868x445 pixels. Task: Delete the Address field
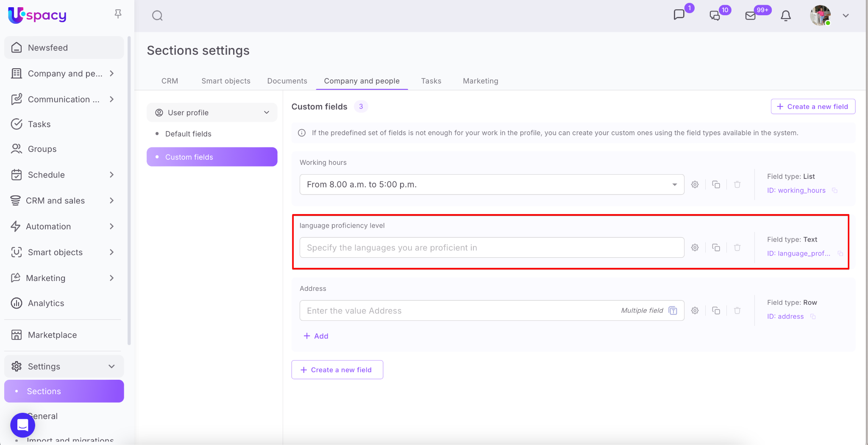pos(737,311)
